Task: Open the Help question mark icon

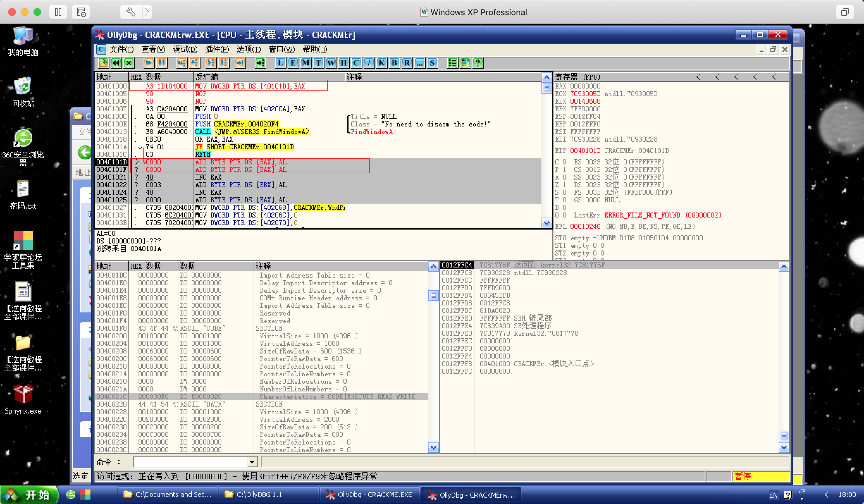Action: pyautogui.click(x=478, y=63)
